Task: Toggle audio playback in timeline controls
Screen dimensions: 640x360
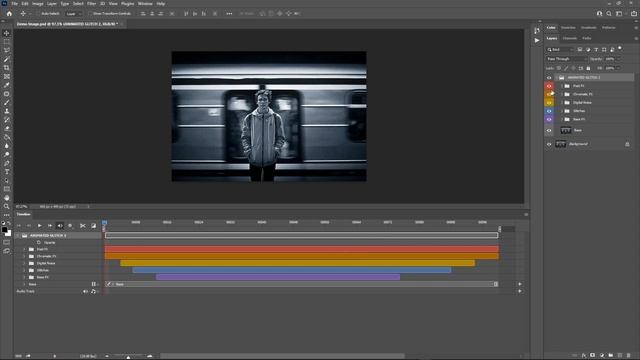Action: (x=60, y=226)
